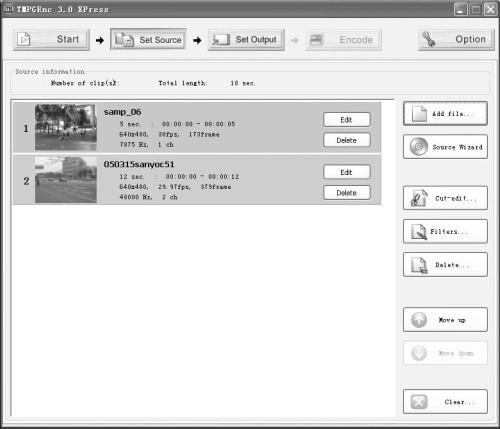Image resolution: width=500 pixels, height=429 pixels.
Task: Delete the 050315sanyoc51 clip
Action: pyautogui.click(x=347, y=193)
